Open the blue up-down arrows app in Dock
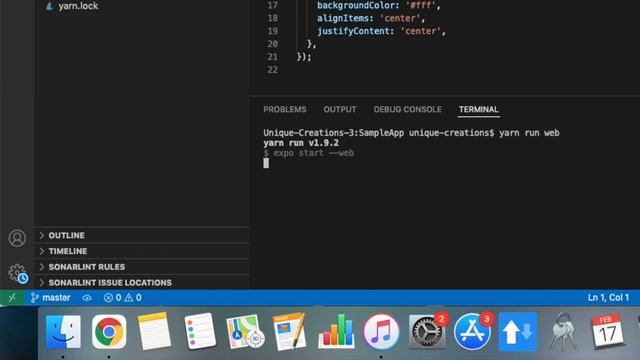The image size is (640, 360). (x=518, y=332)
